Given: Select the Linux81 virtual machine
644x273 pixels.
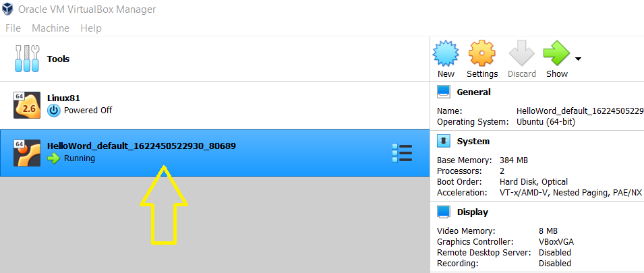Looking at the screenshot, I should 215,105.
